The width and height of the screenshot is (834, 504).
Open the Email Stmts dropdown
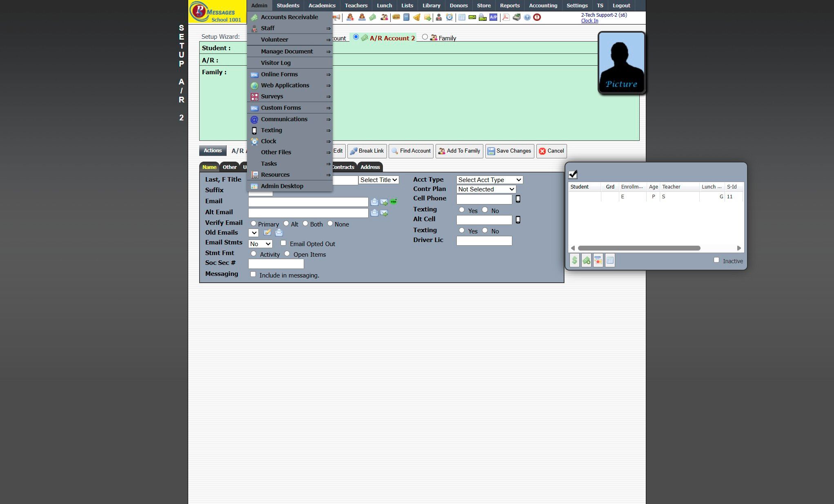tap(260, 244)
